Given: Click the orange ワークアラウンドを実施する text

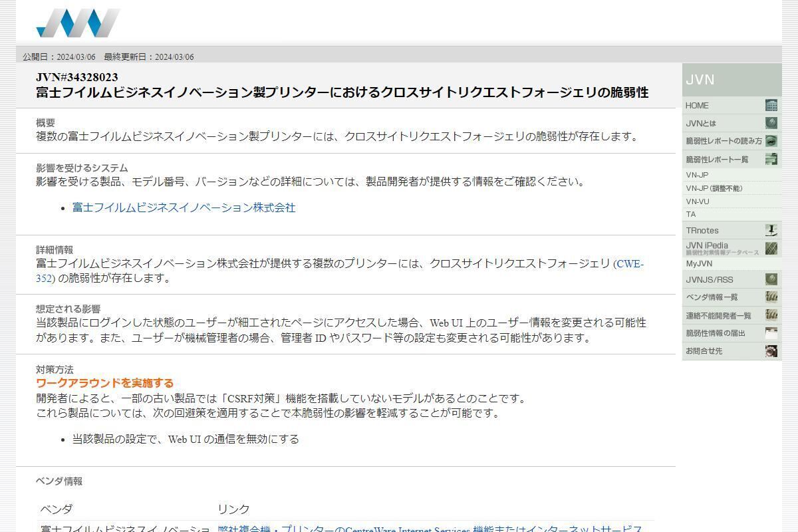Looking at the screenshot, I should pyautogui.click(x=104, y=383).
